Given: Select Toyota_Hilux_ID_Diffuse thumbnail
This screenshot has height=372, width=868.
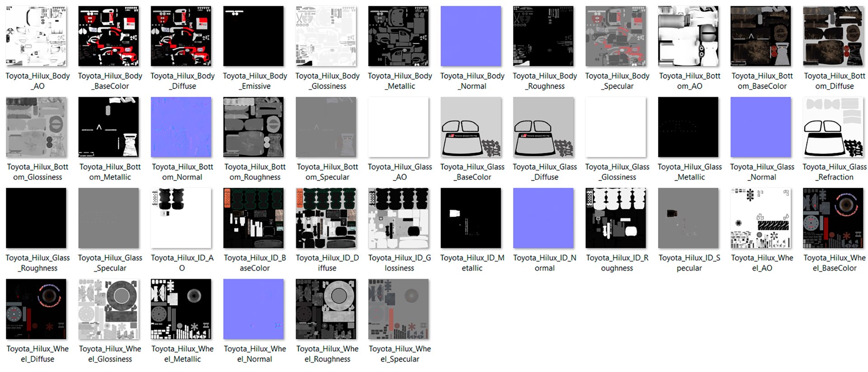Looking at the screenshot, I should pyautogui.click(x=326, y=218).
